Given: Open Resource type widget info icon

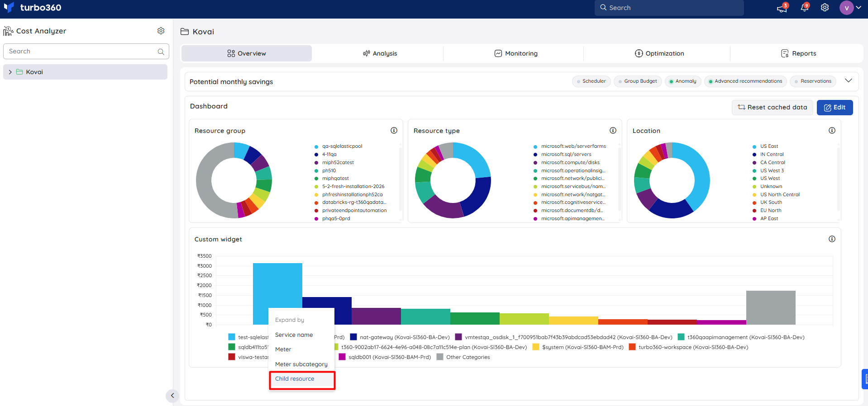Looking at the screenshot, I should pyautogui.click(x=613, y=130).
